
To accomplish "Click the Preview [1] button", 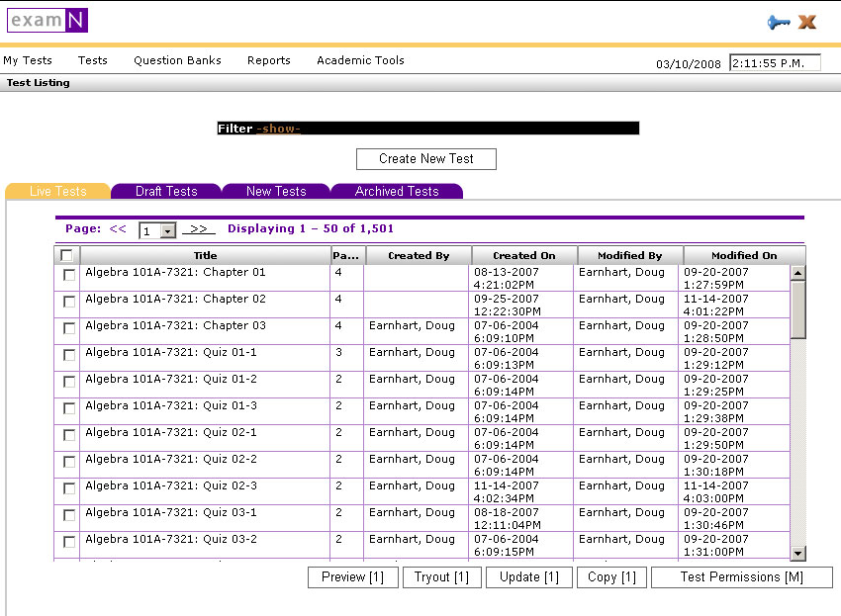I will [x=352, y=577].
